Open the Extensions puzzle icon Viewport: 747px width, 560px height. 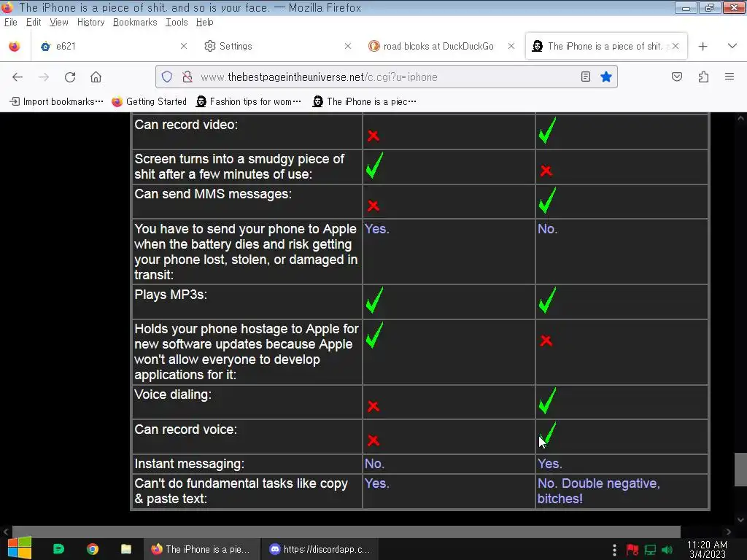coord(704,77)
